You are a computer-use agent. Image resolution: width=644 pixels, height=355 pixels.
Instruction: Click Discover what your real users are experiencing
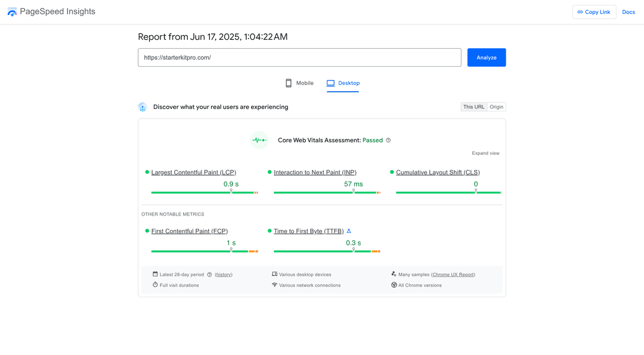(221, 107)
